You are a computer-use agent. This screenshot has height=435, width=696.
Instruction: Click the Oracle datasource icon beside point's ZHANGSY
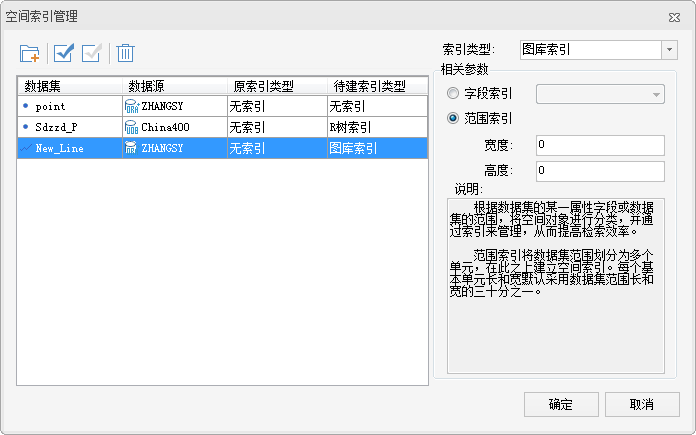tap(131, 105)
